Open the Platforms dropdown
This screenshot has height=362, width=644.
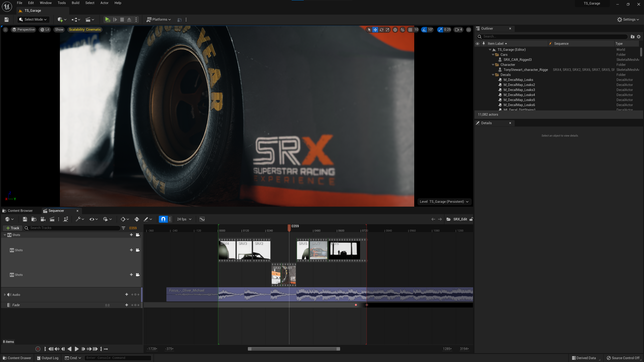[159, 19]
